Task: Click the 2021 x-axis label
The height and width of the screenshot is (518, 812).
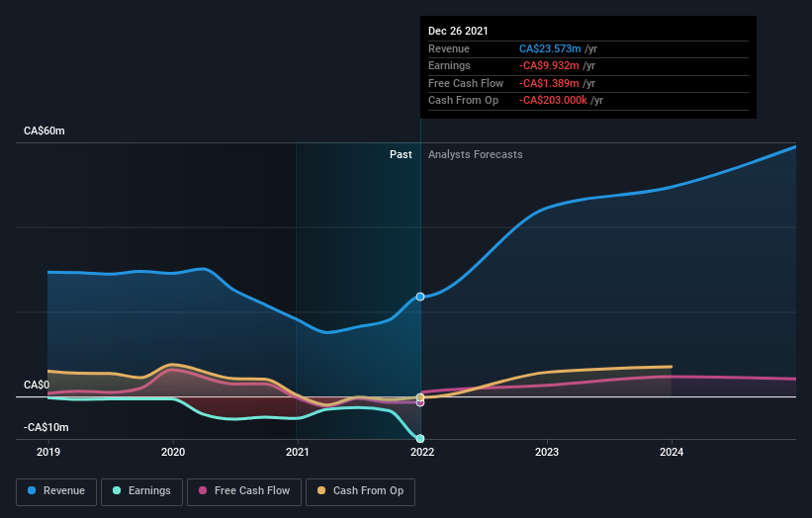Action: click(x=298, y=452)
